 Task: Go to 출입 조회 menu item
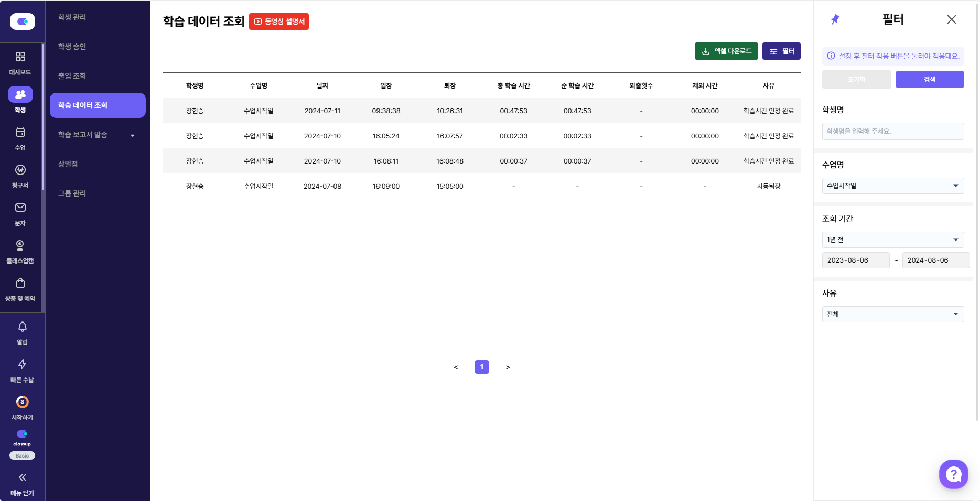click(x=72, y=76)
